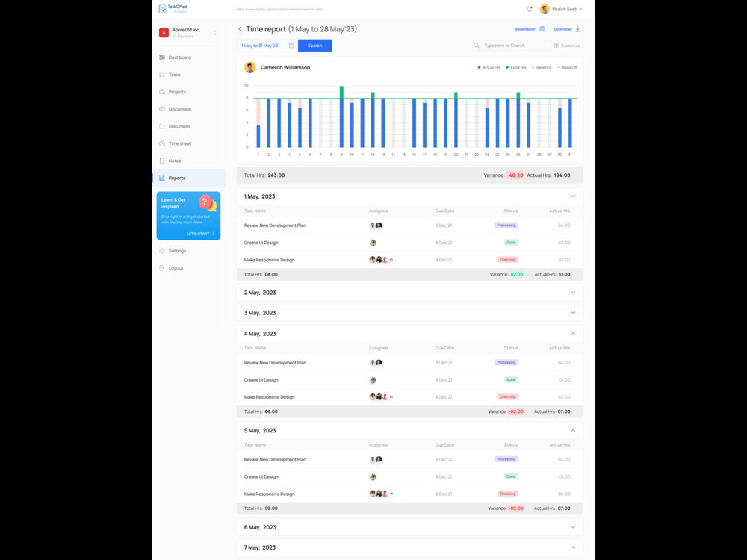The width and height of the screenshot is (747, 560).
Task: Open Notes in the sidebar
Action: 188,161
